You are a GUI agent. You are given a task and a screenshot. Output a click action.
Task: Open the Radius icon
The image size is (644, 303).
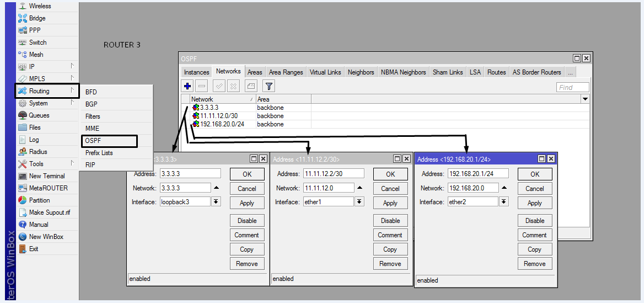(22, 152)
